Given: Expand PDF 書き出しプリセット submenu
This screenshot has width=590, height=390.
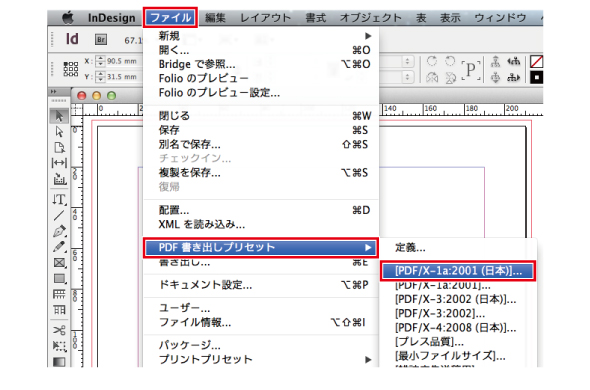Looking at the screenshot, I should (x=261, y=247).
